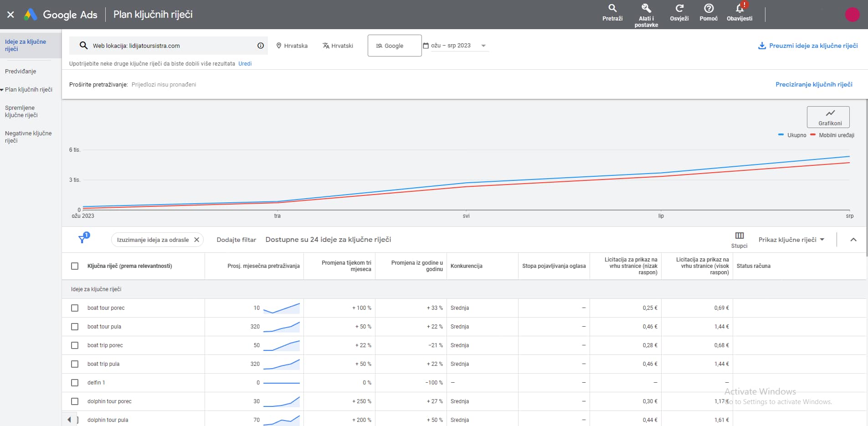868x426 pixels.
Task: Sort by Ključna riječ relevance header
Action: (130, 266)
